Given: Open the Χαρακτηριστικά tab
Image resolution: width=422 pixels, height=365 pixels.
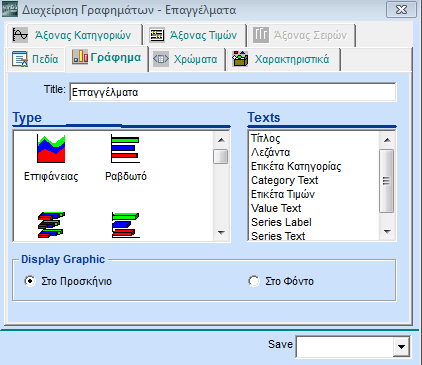Looking at the screenshot, I should [283, 59].
